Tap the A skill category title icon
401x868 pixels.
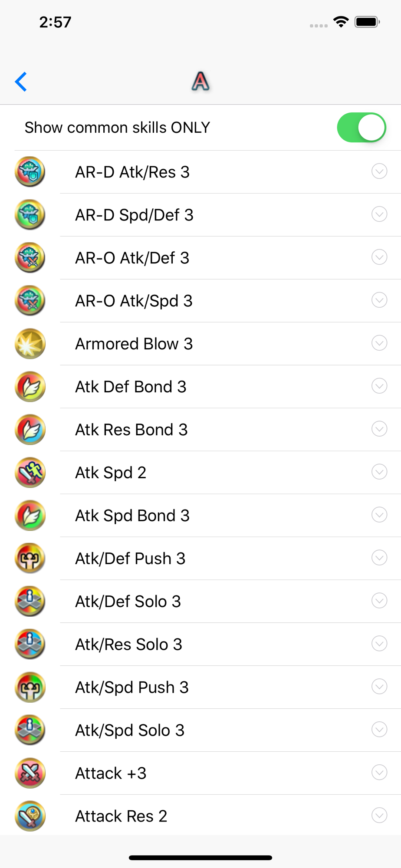200,81
